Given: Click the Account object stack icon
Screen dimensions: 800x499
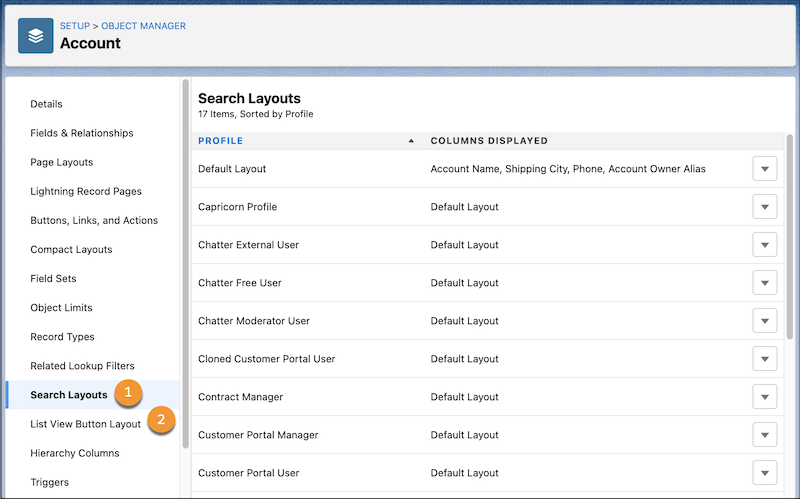Looking at the screenshot, I should [36, 36].
